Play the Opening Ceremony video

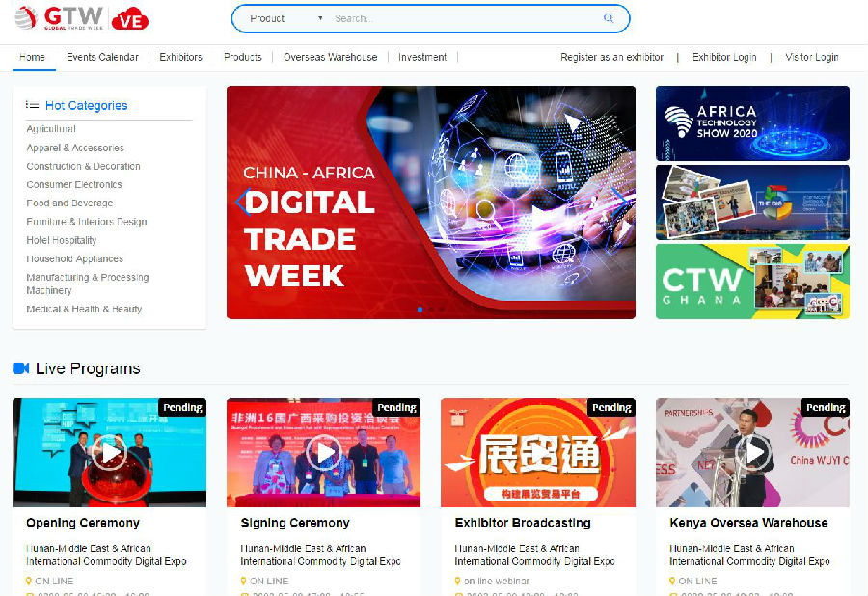tap(109, 452)
